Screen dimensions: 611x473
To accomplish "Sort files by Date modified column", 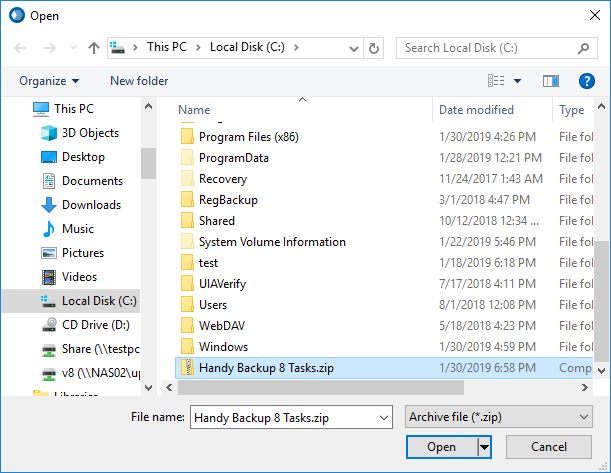I will pyautogui.click(x=476, y=110).
